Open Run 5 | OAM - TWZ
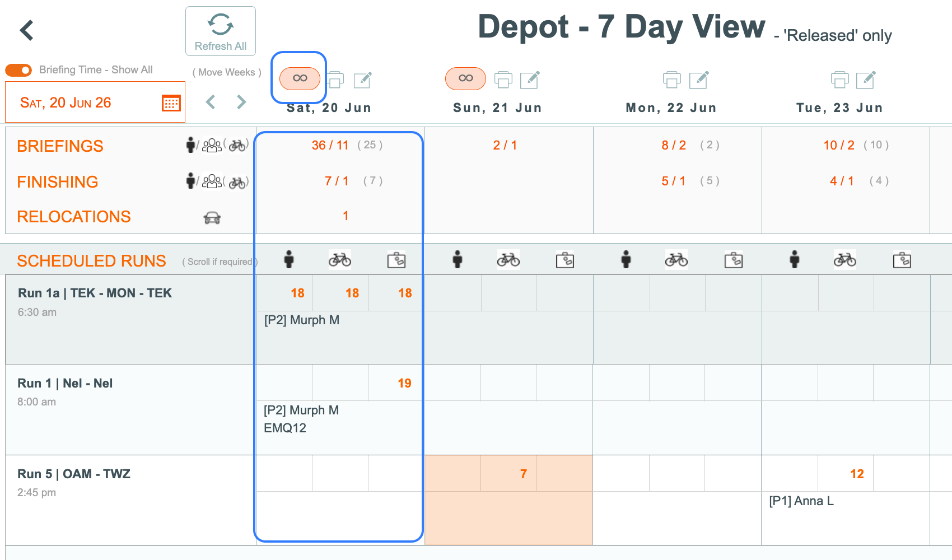 [74, 474]
